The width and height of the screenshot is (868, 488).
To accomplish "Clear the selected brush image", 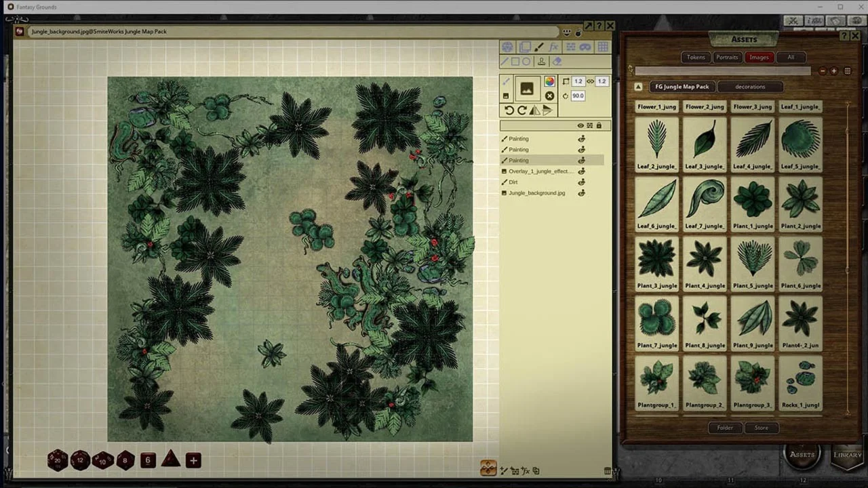I will pyautogui.click(x=549, y=96).
